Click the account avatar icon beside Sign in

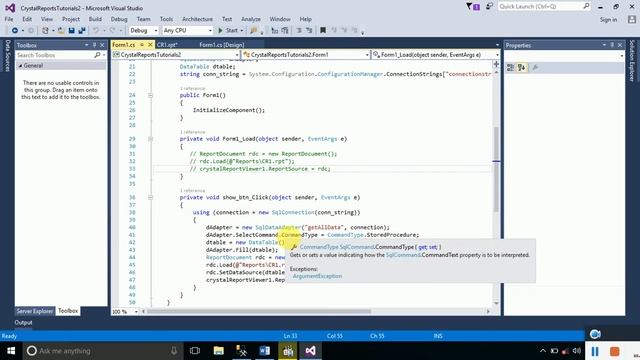(632, 19)
